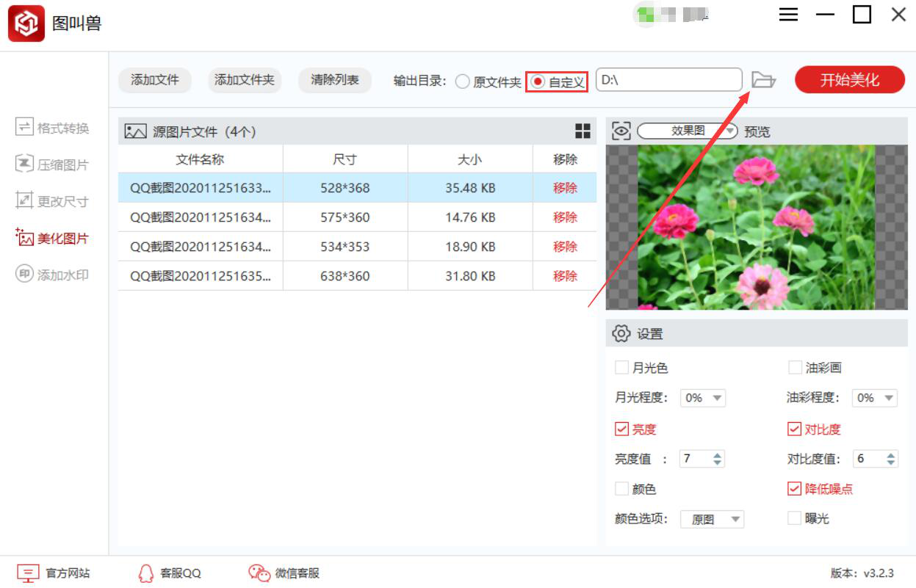916x588 pixels.
Task: Open the 效果图 preview dropdown
Action: pos(688,131)
